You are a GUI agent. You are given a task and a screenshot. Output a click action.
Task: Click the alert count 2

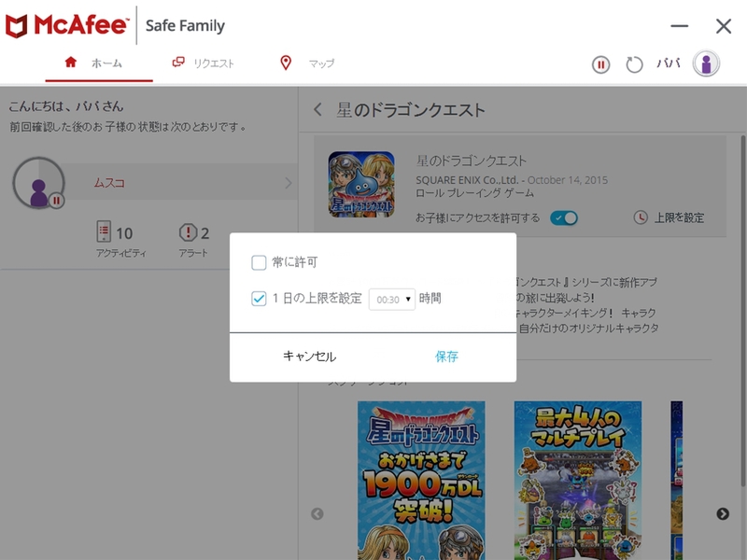(204, 233)
